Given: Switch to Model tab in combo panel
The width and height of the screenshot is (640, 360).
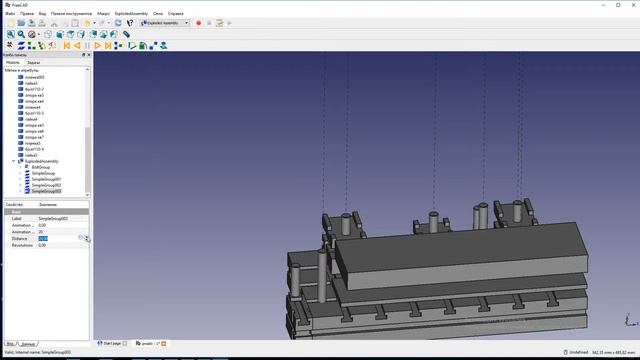Looking at the screenshot, I should [13, 62].
